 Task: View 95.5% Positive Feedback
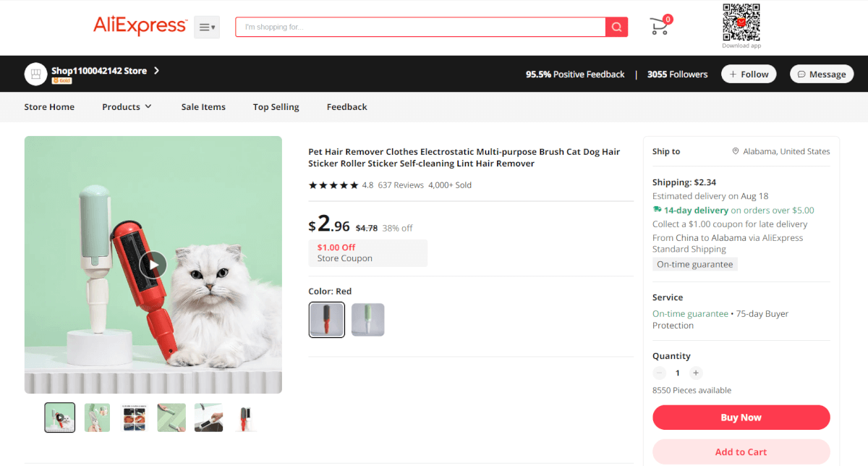pos(575,74)
